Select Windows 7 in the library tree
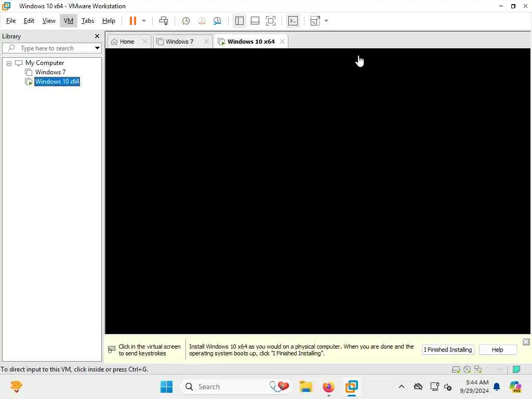The image size is (532, 399). coord(50,72)
